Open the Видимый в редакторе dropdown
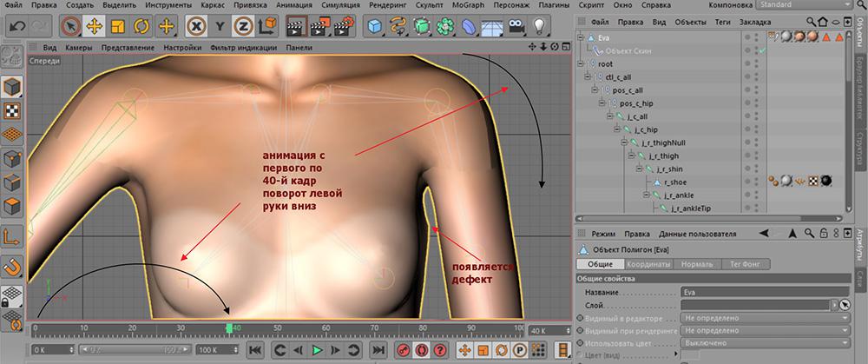This screenshot has width=868, height=364. [764, 319]
